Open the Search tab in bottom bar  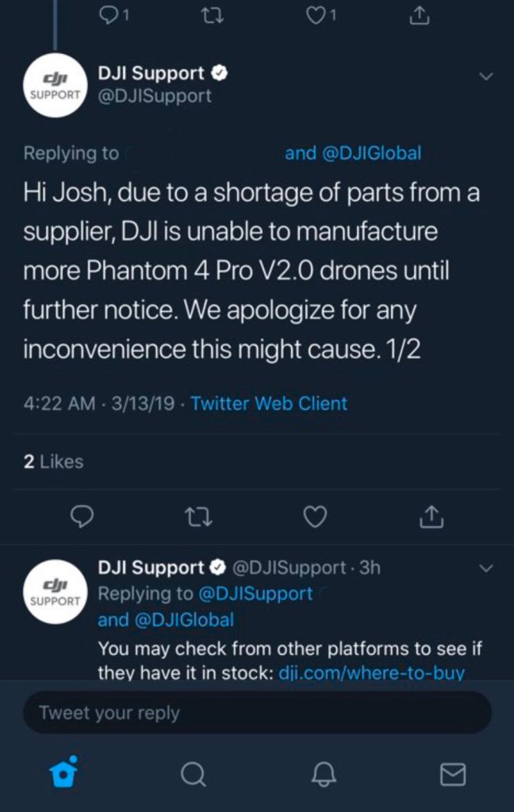[193, 774]
